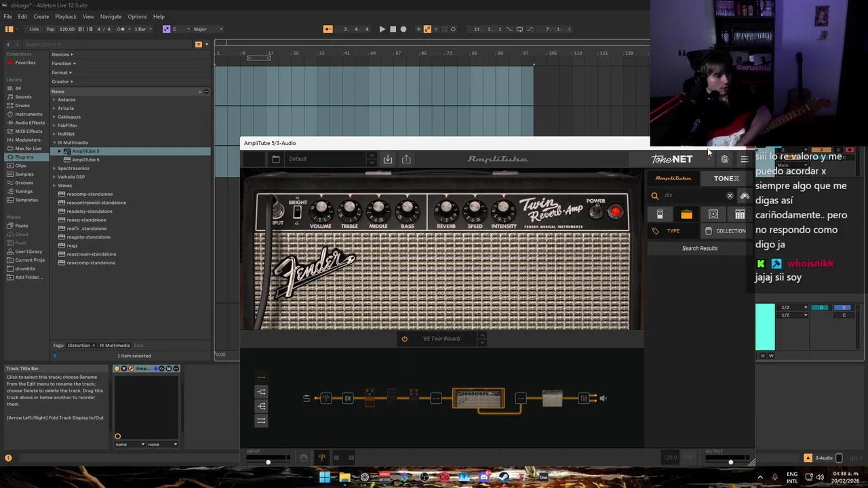Select the orange amp filter icon
The height and width of the screenshot is (488, 868).
(686, 214)
